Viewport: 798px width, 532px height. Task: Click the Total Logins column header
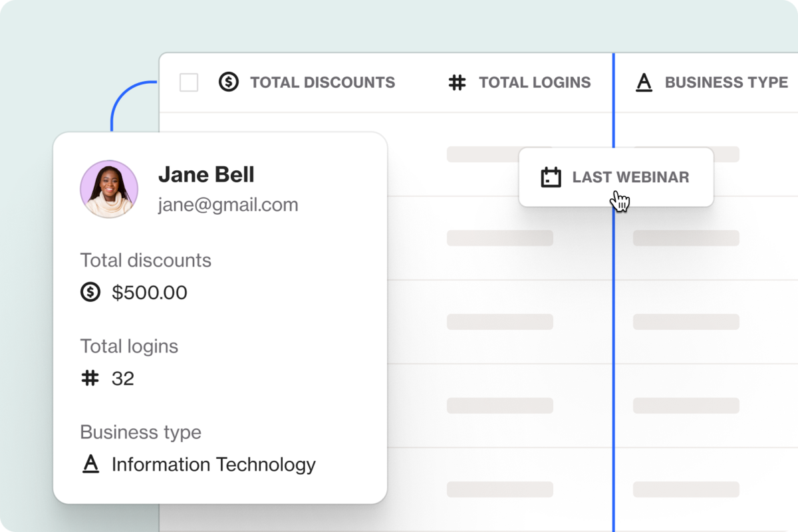(535, 82)
